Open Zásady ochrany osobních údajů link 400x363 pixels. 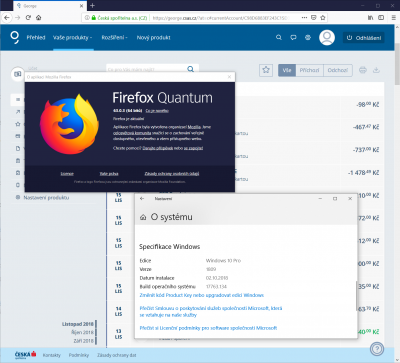point(172,174)
